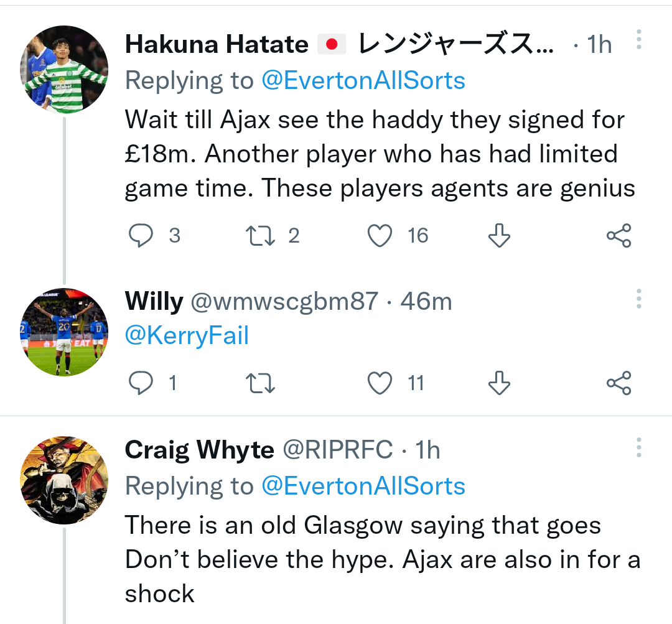Open @EvertonAllSorts link in Hakuna Hatate's reply
The height and width of the screenshot is (624, 672).
tap(363, 80)
